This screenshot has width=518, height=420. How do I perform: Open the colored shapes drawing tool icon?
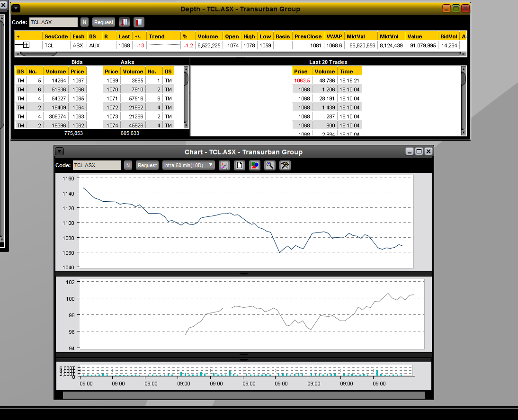pos(255,165)
